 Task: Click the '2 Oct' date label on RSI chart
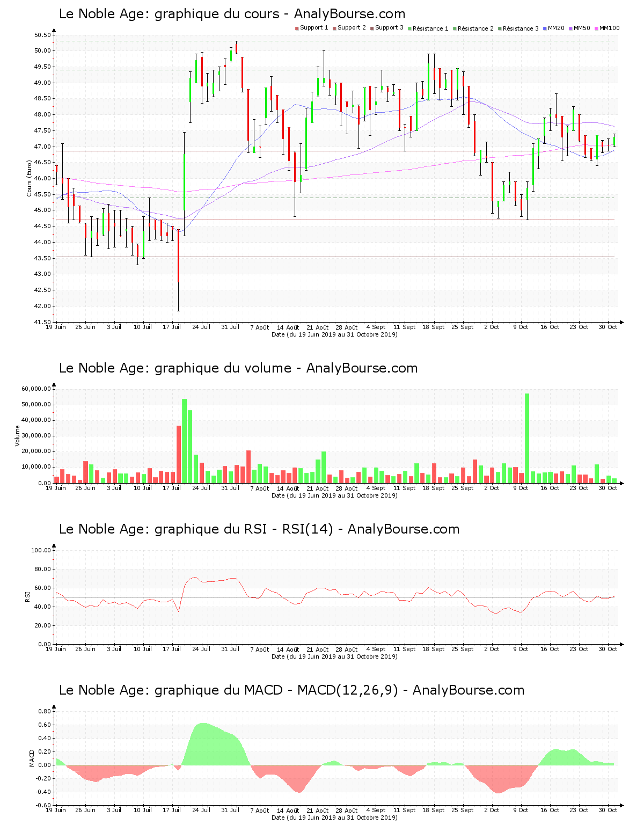click(492, 649)
